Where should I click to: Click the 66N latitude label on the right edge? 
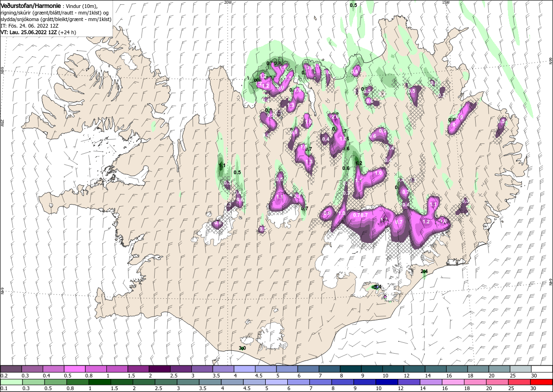[x=550, y=61]
